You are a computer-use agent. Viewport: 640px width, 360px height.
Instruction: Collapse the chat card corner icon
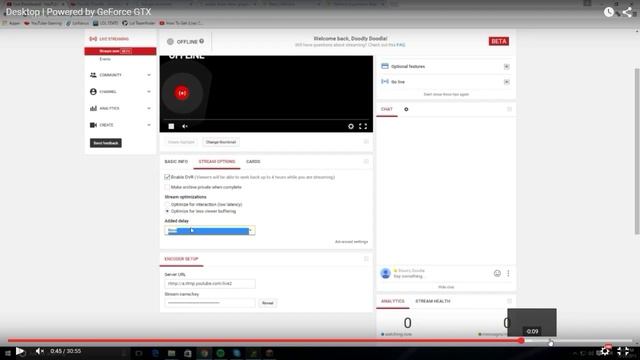click(x=509, y=109)
